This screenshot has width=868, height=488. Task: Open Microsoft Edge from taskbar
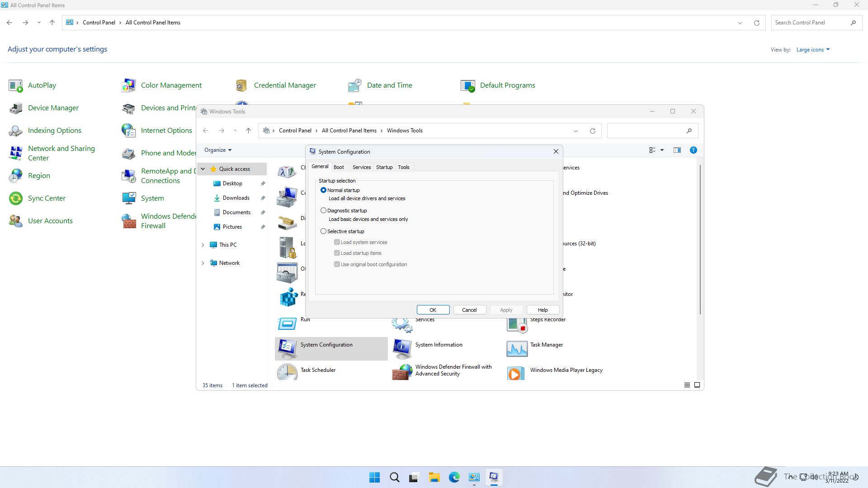(454, 477)
